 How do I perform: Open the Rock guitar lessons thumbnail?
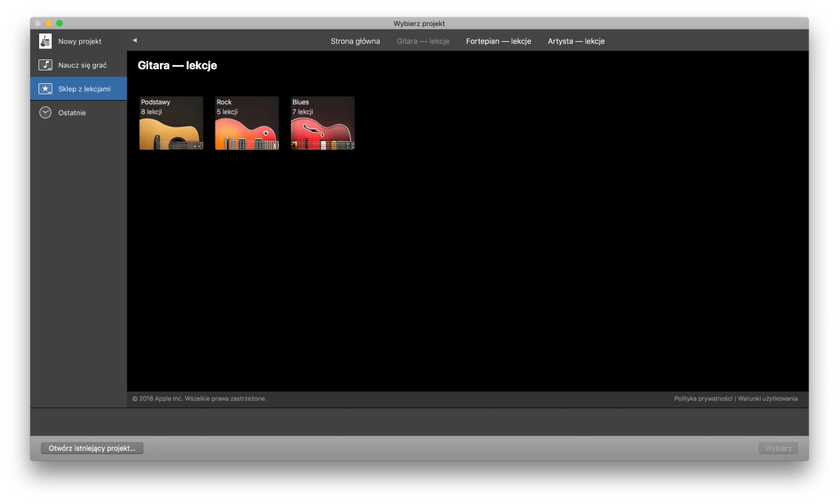coord(247,123)
